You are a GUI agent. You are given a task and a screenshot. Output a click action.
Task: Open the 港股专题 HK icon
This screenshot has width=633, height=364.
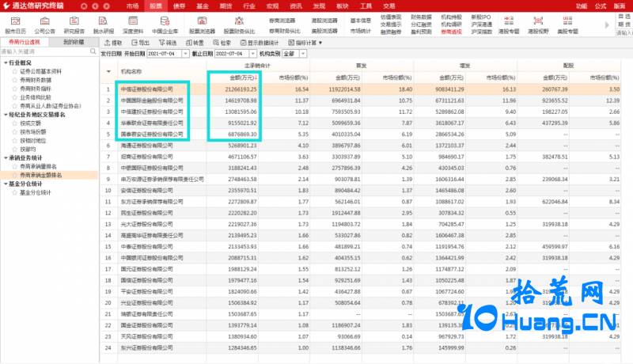click(x=509, y=25)
